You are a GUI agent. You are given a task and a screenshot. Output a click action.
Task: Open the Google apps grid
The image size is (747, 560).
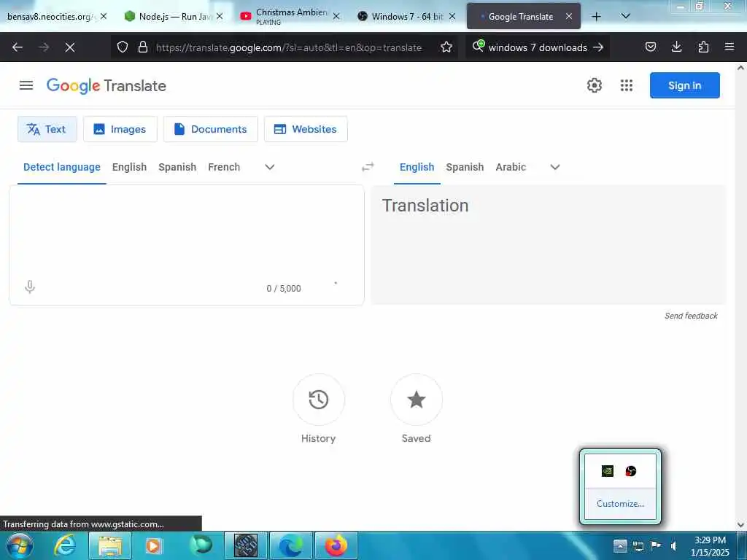[x=627, y=85]
